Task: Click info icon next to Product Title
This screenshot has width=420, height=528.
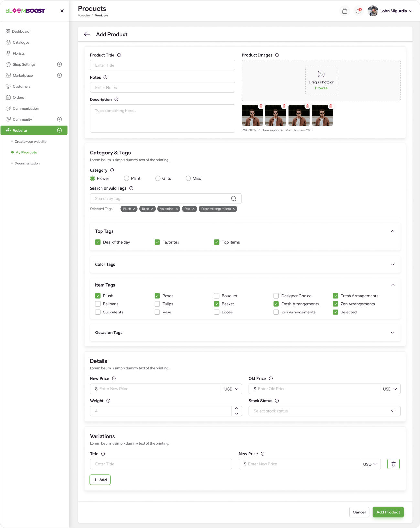Action: click(119, 55)
